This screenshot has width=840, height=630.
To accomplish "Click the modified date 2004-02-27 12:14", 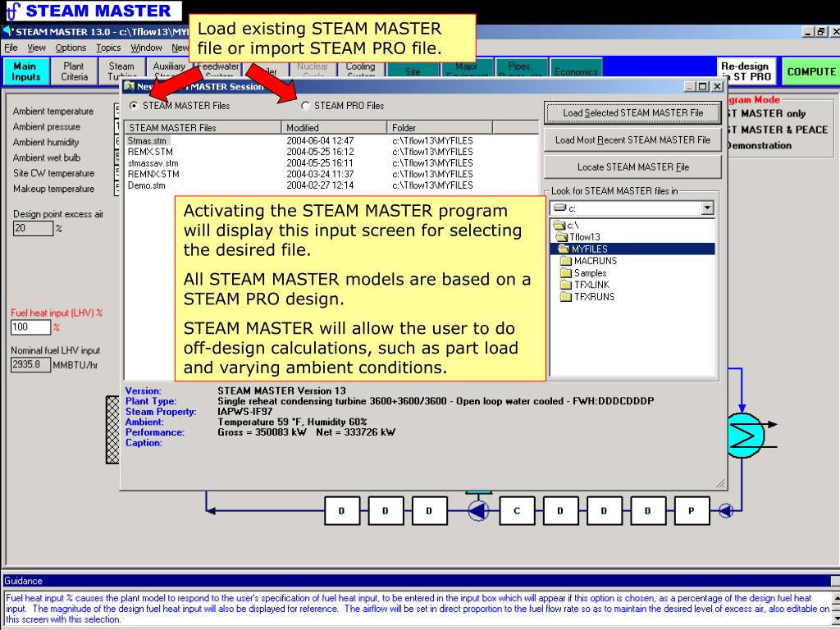I will [x=320, y=185].
